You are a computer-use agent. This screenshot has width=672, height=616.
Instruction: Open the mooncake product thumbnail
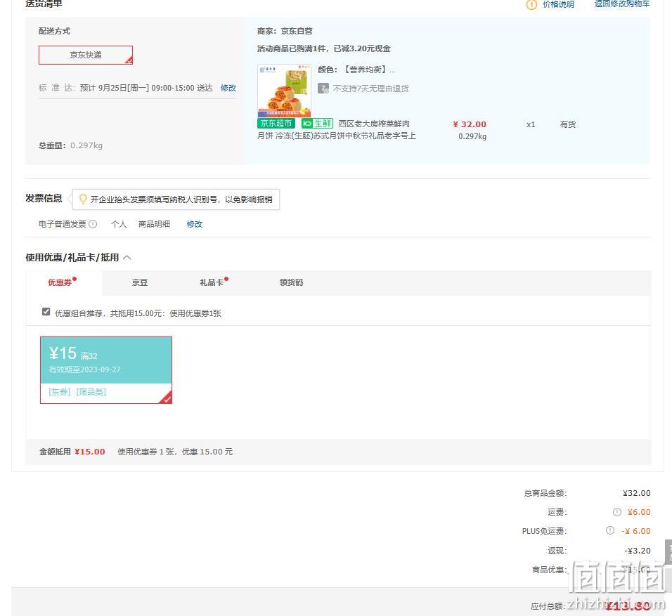point(284,91)
